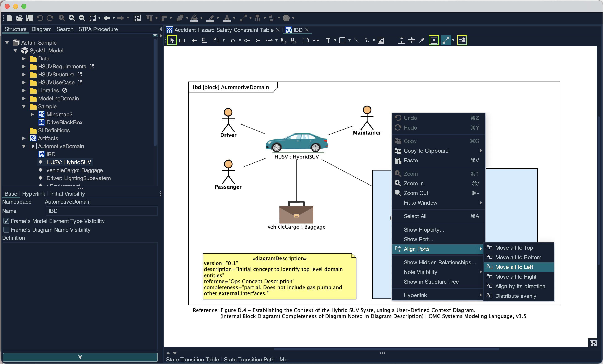This screenshot has width=603, height=364.
Task: Click Show Hidden Relationships menu entry
Action: tap(440, 262)
